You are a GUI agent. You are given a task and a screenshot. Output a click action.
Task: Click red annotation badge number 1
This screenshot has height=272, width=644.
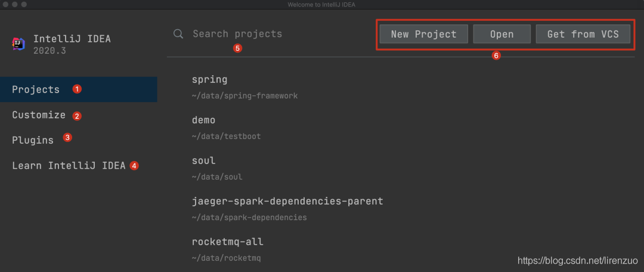[x=77, y=89]
